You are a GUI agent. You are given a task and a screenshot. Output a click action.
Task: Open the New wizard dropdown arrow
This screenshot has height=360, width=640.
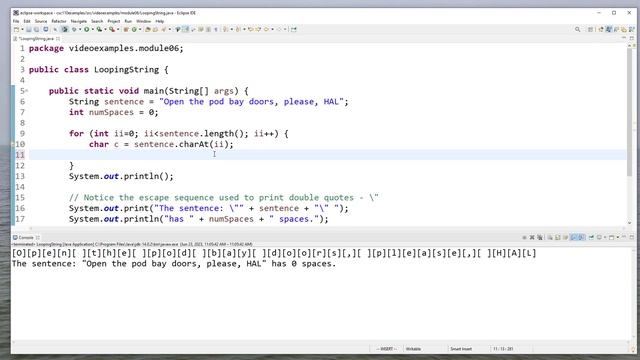pos(22,29)
